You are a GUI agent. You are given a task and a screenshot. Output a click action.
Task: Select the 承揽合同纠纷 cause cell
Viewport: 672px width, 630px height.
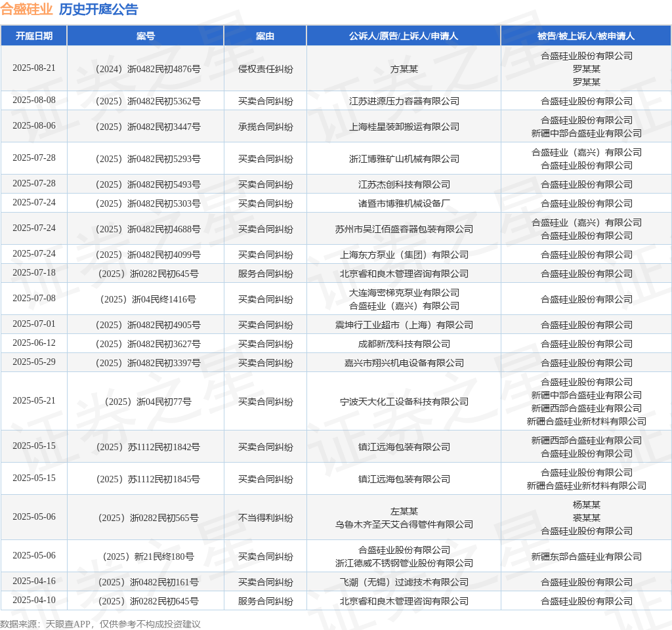265,127
